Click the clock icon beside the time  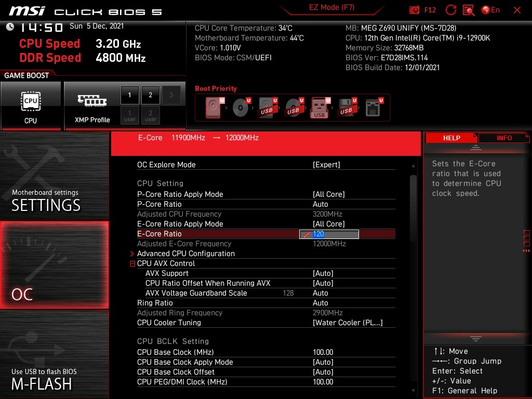(10, 27)
